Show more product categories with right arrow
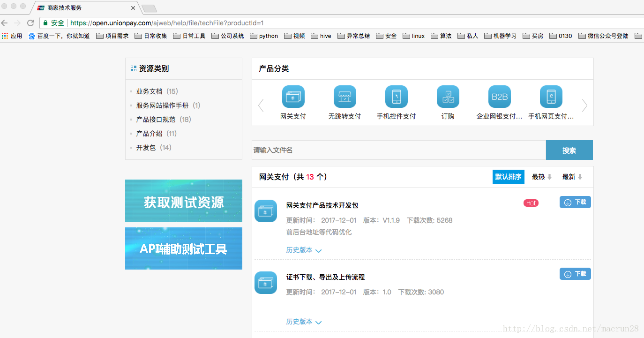The height and width of the screenshot is (338, 644). [584, 105]
